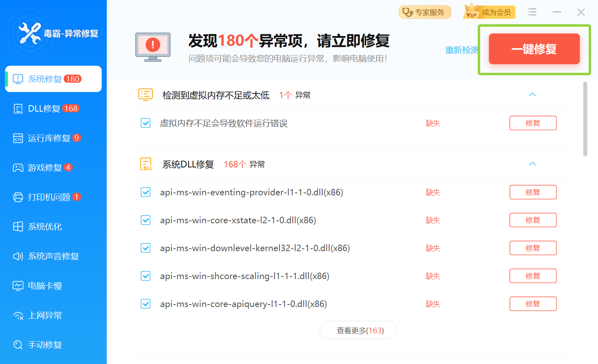This screenshot has width=598, height=364.
Task: Open 游戏修复 4 tab
Action: click(x=53, y=168)
